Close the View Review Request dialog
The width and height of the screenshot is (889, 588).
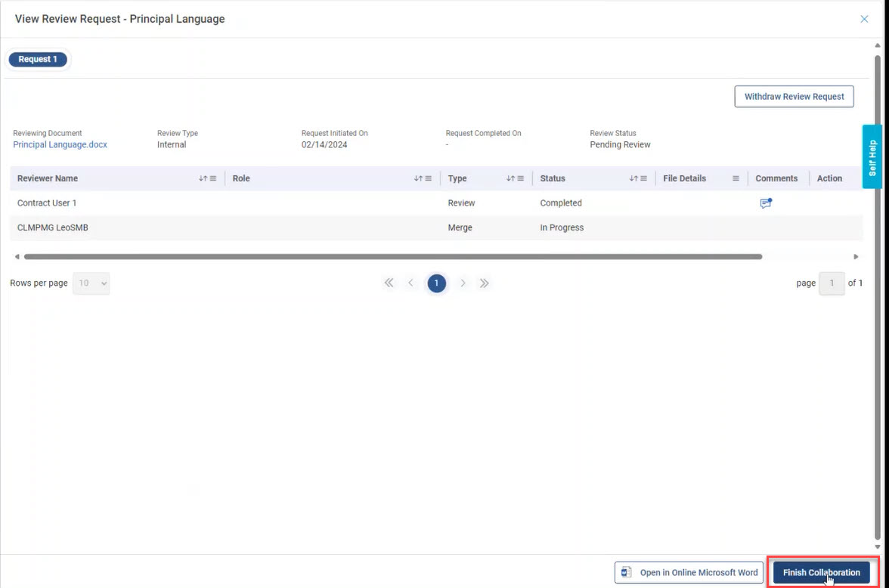pyautogui.click(x=864, y=19)
